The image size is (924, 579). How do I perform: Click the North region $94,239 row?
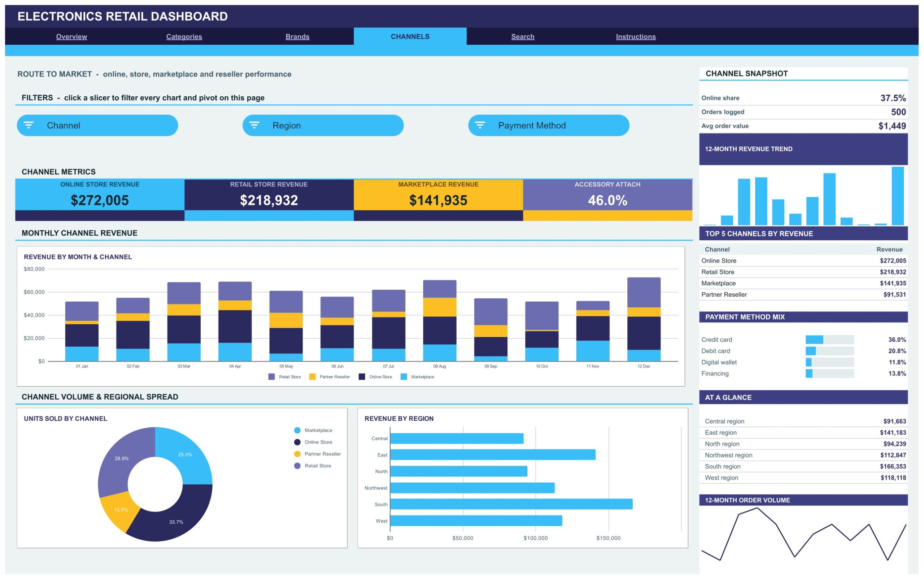coord(803,444)
